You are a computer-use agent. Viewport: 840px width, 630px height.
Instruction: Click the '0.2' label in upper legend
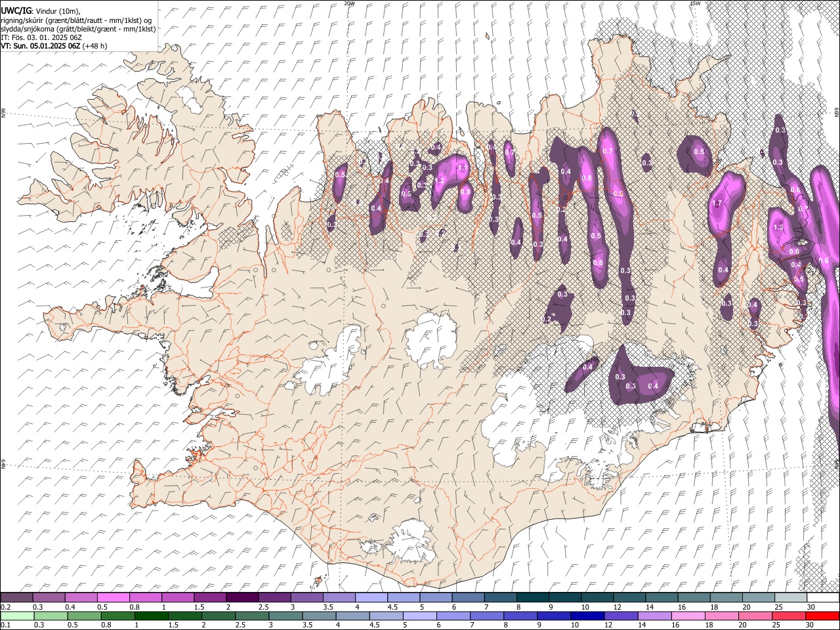pos(5,607)
